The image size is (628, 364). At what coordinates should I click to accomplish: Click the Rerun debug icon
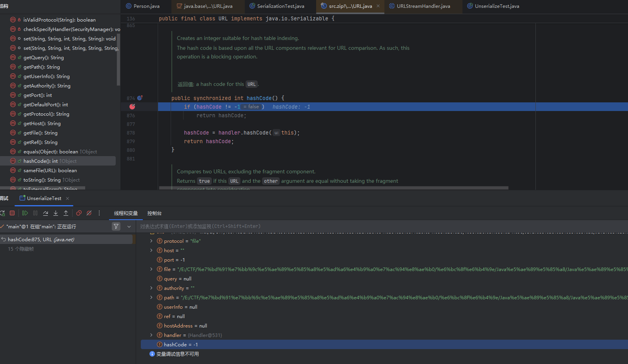click(2, 213)
